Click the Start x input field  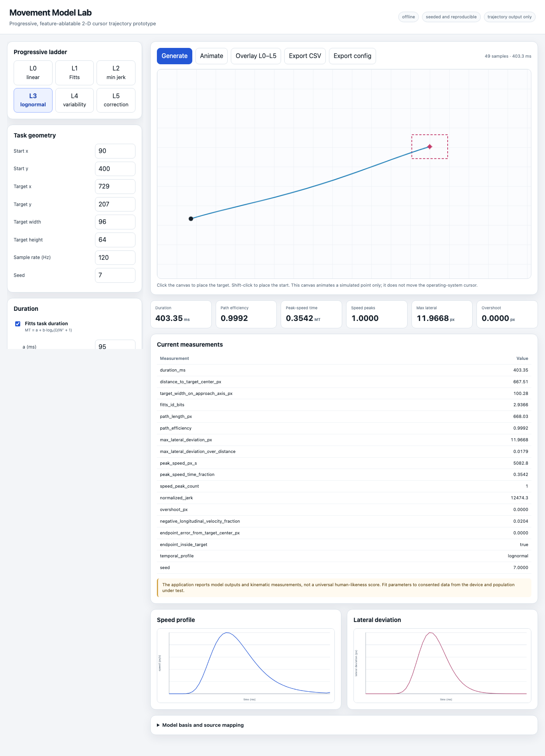coord(115,151)
